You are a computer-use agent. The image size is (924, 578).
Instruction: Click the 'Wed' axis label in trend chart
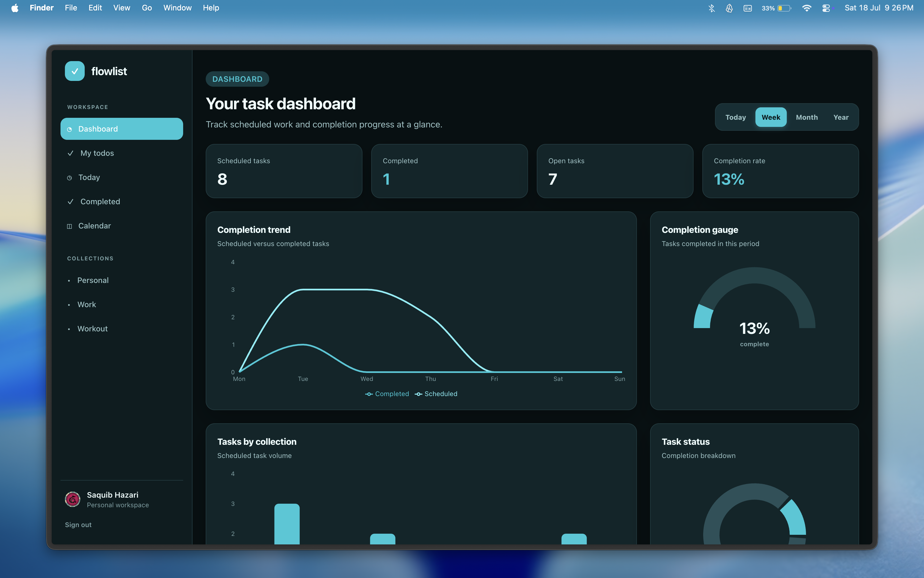(x=367, y=379)
